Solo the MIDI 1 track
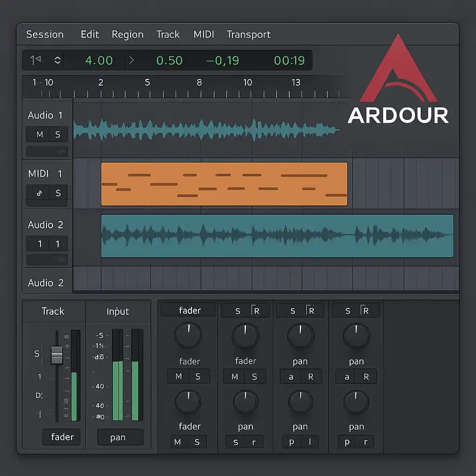 58,193
